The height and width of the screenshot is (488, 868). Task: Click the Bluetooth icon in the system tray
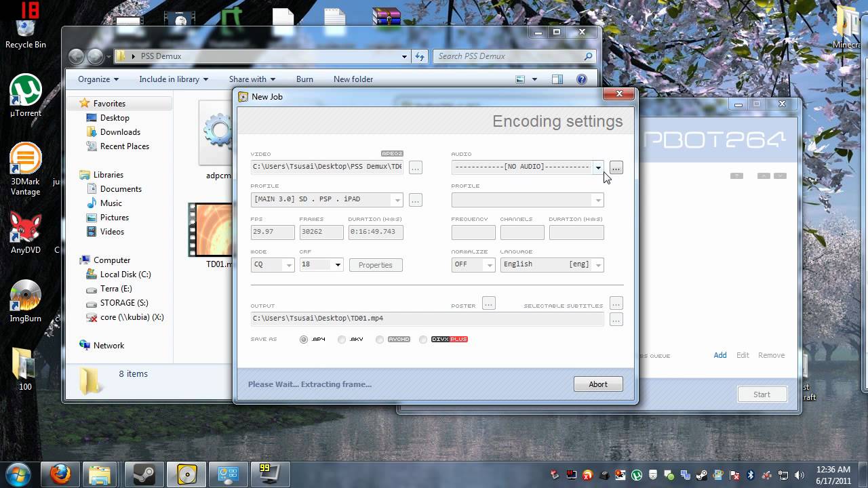[x=751, y=475]
